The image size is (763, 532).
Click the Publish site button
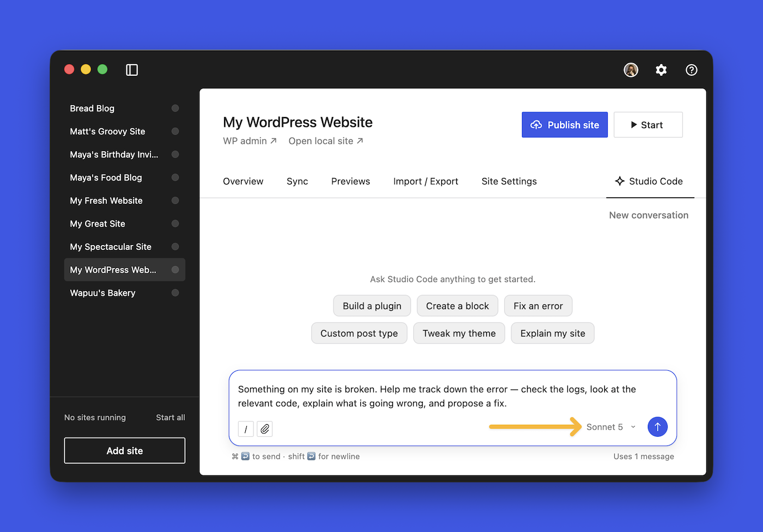click(x=565, y=125)
